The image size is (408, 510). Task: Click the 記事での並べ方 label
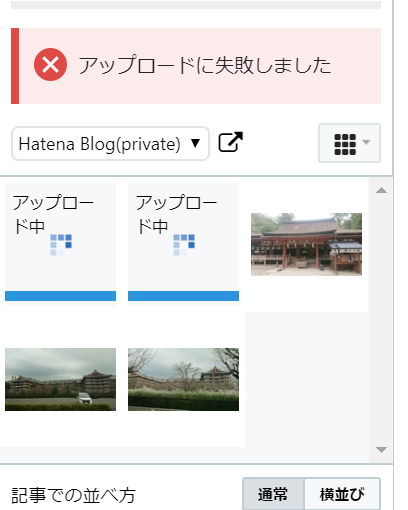(x=73, y=495)
